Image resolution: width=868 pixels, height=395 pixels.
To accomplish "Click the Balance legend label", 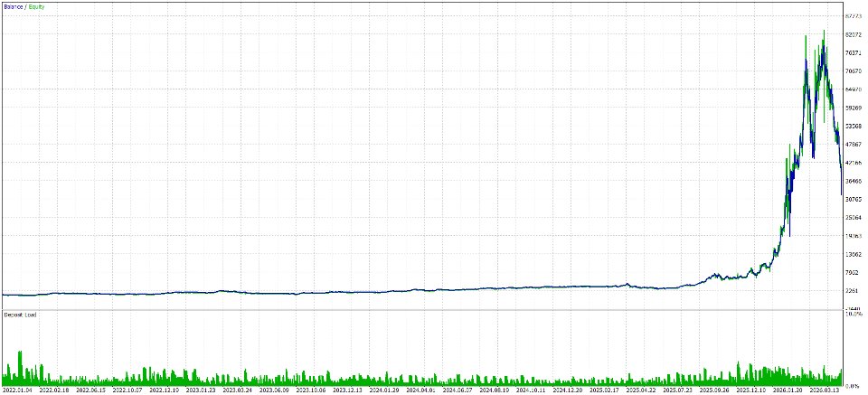I will point(14,6).
